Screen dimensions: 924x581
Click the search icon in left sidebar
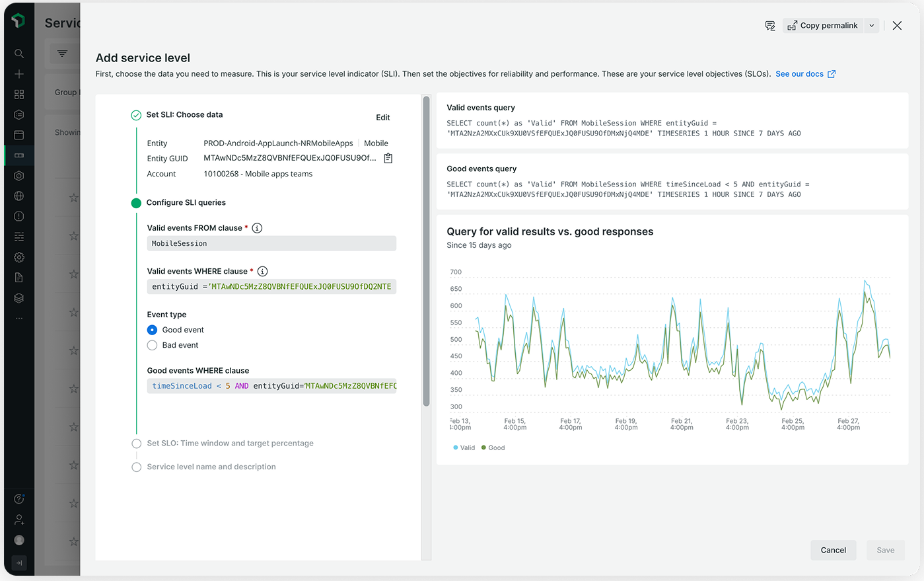19,54
